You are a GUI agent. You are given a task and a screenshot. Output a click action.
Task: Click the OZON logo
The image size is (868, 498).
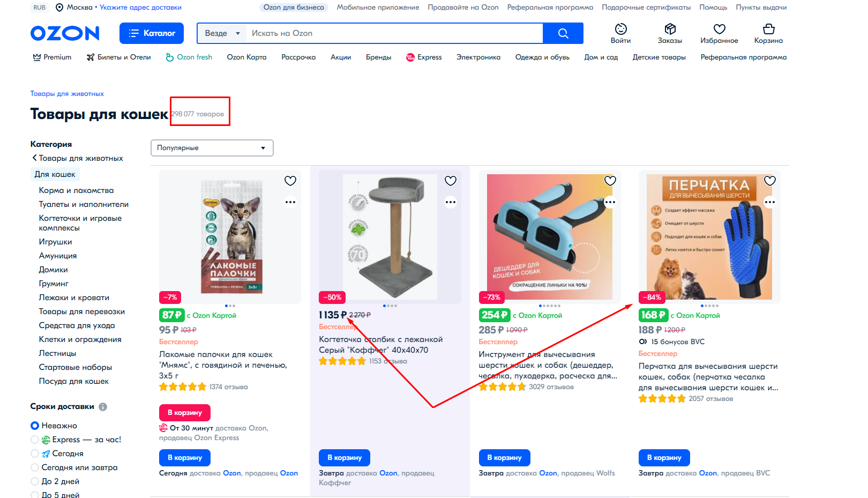click(65, 33)
